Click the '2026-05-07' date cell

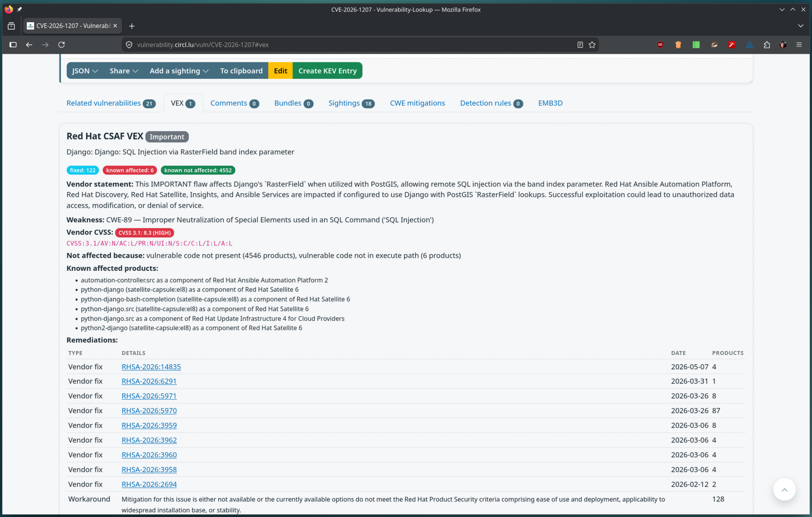[690, 367]
